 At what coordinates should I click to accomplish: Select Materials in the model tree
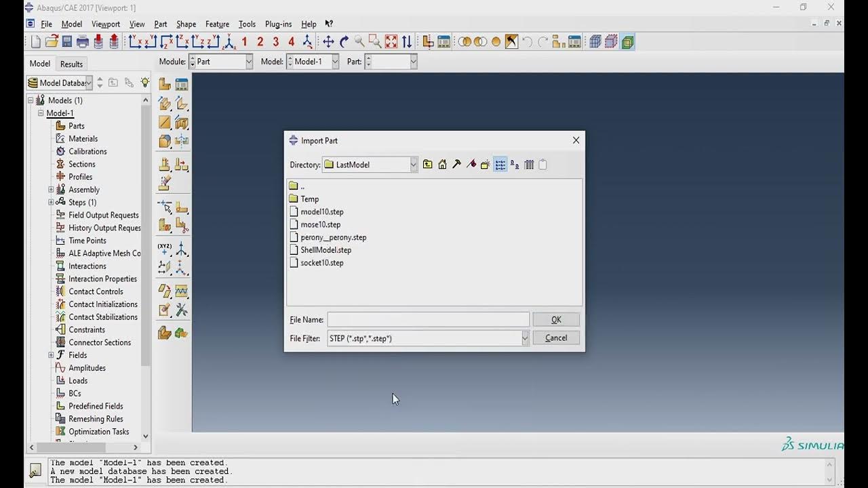(83, 139)
